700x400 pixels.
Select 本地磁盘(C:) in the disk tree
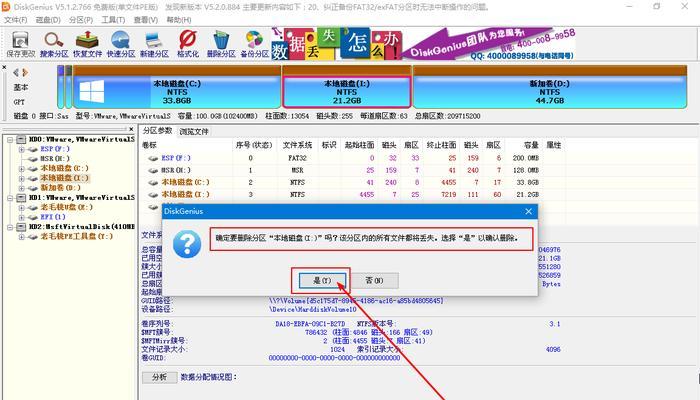[x=64, y=168]
